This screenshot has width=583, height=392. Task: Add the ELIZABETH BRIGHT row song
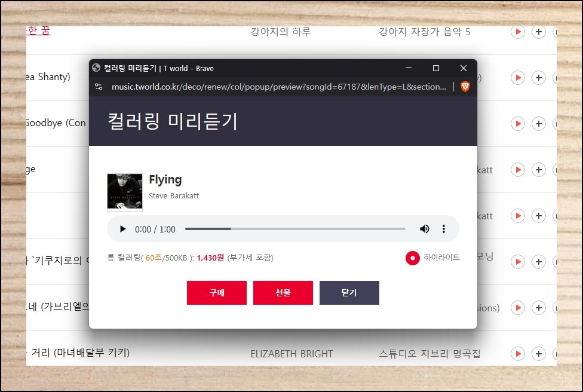coord(538,354)
